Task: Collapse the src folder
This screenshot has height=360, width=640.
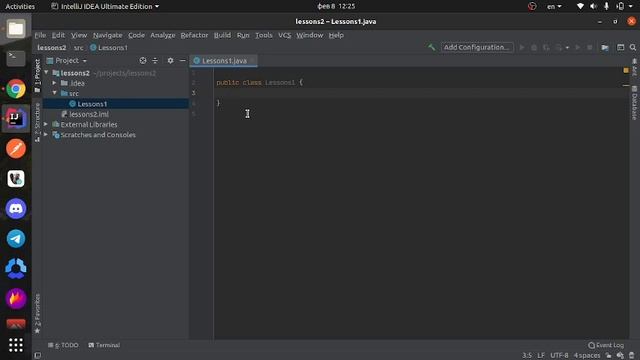Action: click(54, 93)
